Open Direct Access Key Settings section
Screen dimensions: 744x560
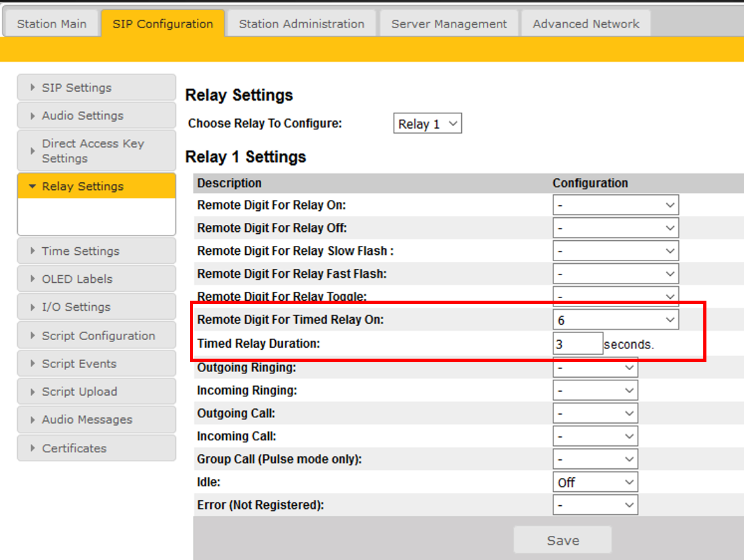tap(96, 151)
